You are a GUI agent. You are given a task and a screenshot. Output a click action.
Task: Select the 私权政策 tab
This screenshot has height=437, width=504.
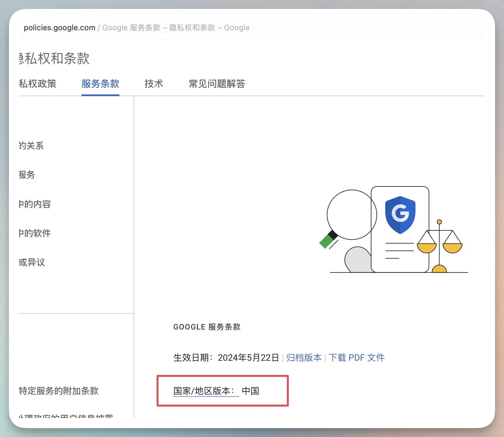[37, 84]
